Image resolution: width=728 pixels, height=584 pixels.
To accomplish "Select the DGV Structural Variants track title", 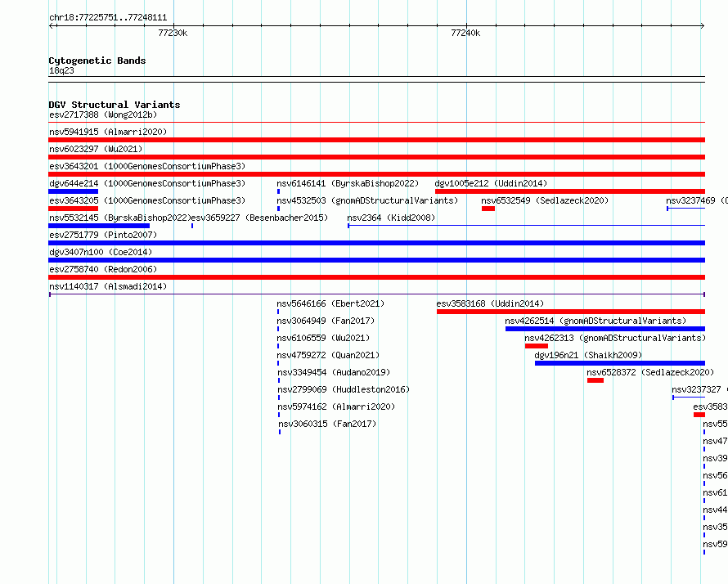I will [x=115, y=105].
